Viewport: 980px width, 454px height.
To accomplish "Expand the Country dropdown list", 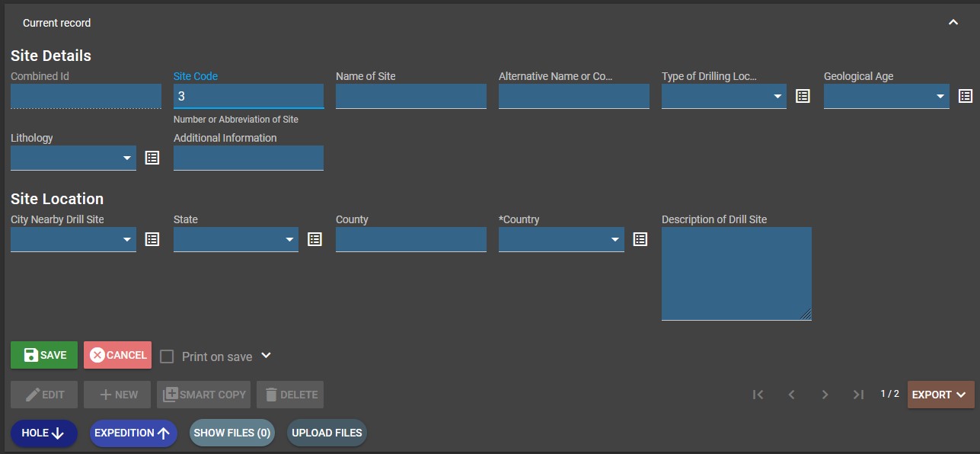I will point(560,240).
